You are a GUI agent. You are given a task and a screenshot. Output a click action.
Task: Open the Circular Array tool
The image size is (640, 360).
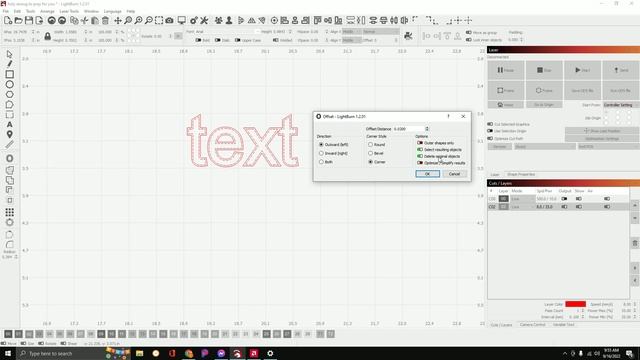[x=9, y=222]
